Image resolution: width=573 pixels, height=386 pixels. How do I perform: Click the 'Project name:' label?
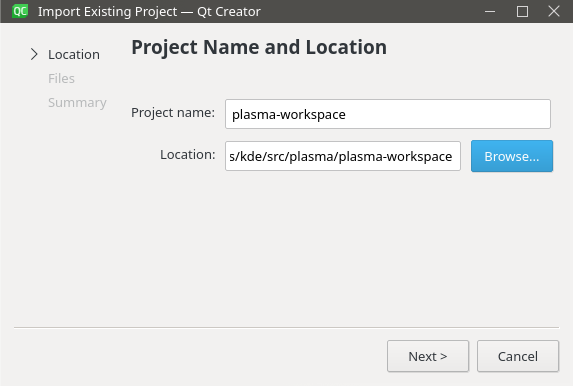pyautogui.click(x=173, y=113)
